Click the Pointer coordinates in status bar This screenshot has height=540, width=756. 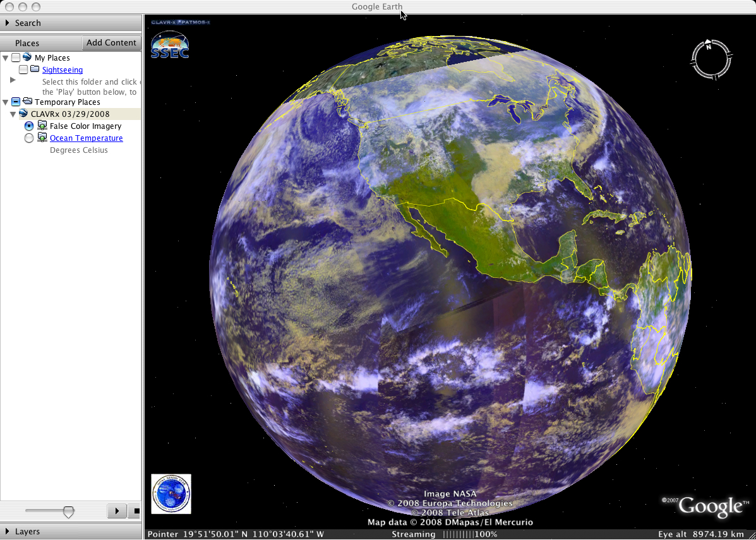tap(236, 534)
